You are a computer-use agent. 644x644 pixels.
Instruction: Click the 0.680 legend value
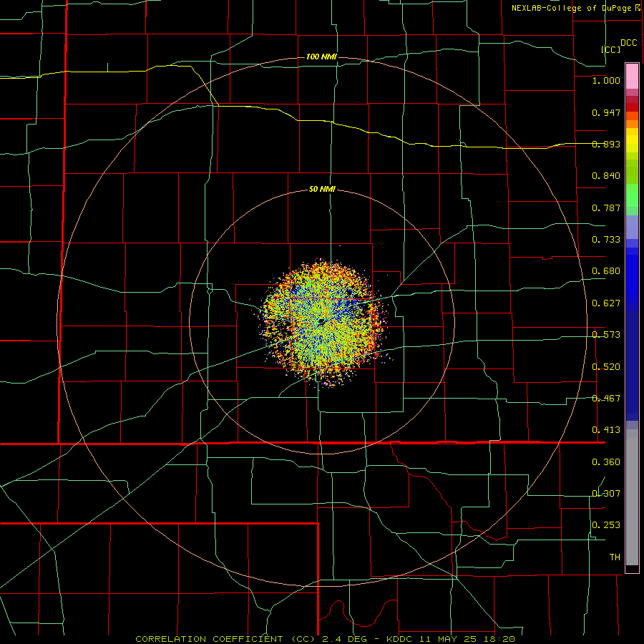coord(606,271)
